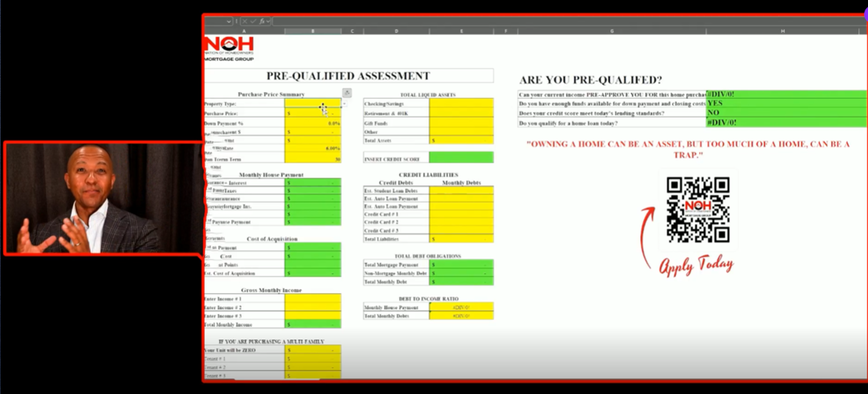Click the "Does your credit score meet today's lending standards?" cell
Image resolution: width=868 pixels, height=394 pixels.
(x=612, y=113)
